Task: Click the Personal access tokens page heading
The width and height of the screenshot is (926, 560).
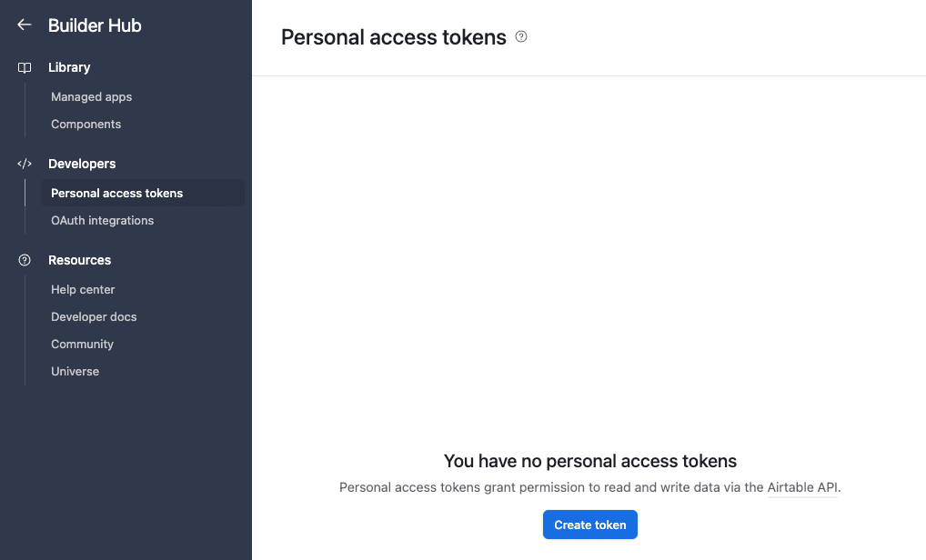Action: (393, 37)
